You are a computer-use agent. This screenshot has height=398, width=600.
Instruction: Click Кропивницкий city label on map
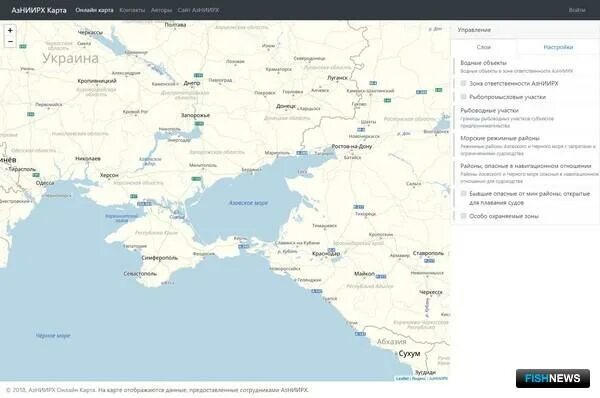click(97, 81)
